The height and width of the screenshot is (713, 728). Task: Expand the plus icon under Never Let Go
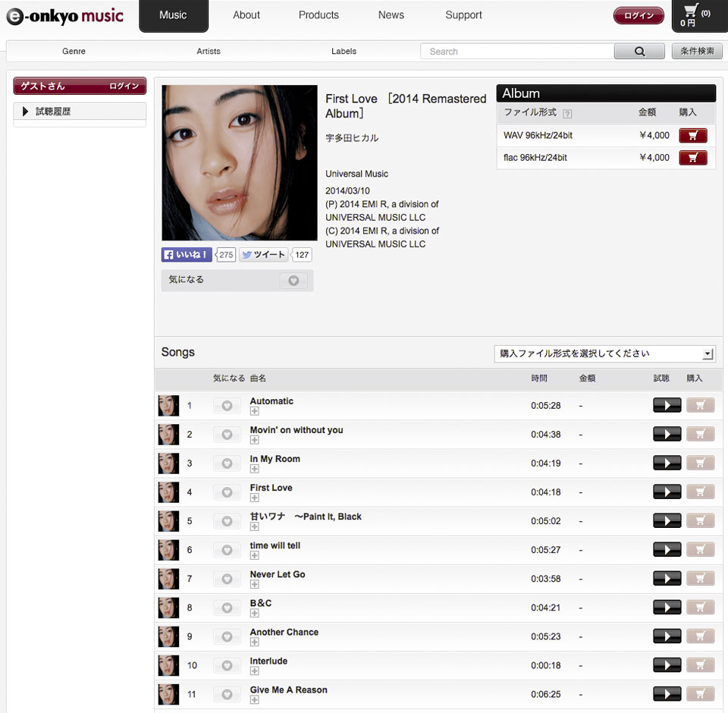coord(255,584)
